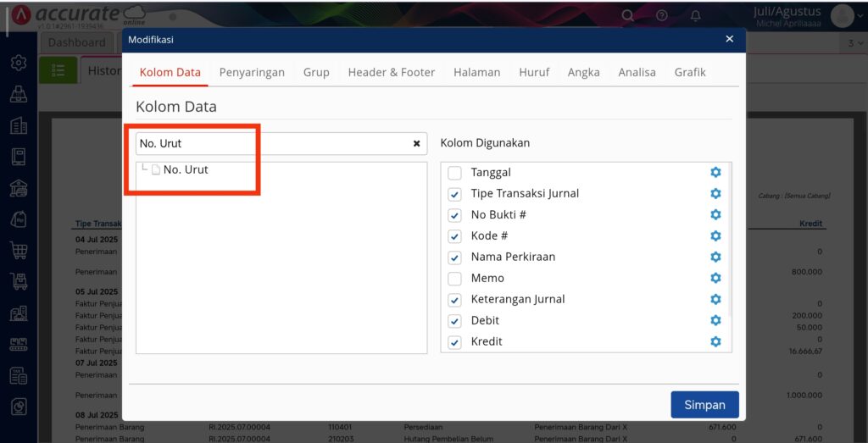The image size is (868, 443).
Task: Switch to the Header & Footer tab
Action: [392, 73]
